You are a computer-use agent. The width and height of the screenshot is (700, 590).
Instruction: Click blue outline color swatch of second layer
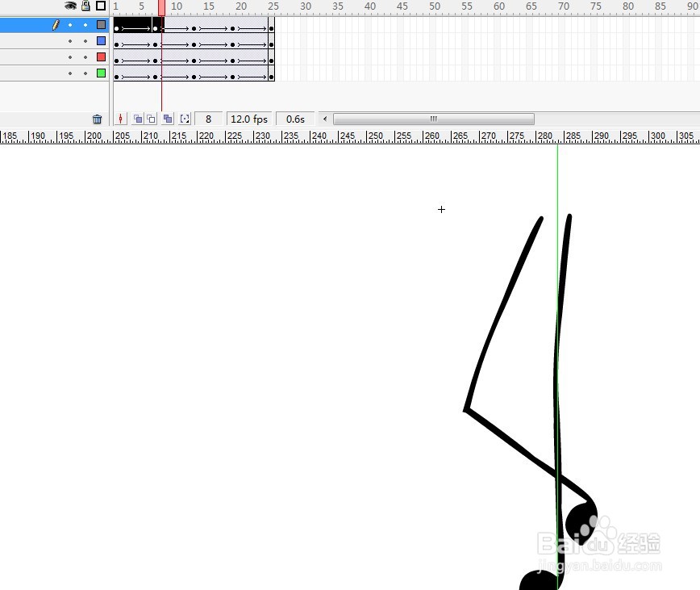pyautogui.click(x=102, y=41)
